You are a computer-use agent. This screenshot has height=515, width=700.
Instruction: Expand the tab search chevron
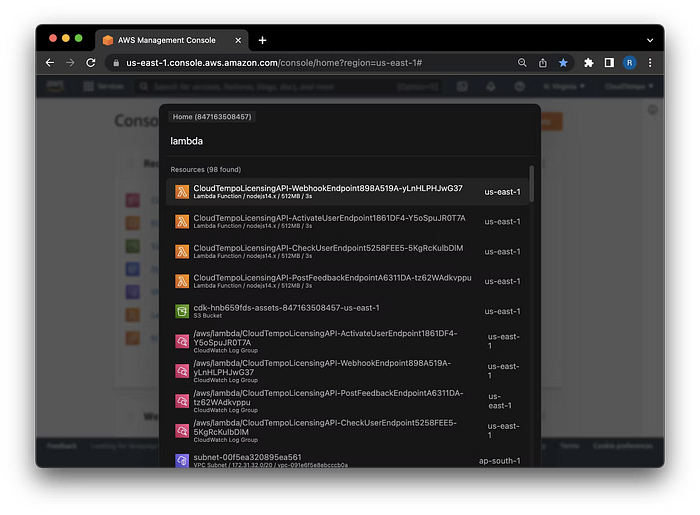coord(650,41)
